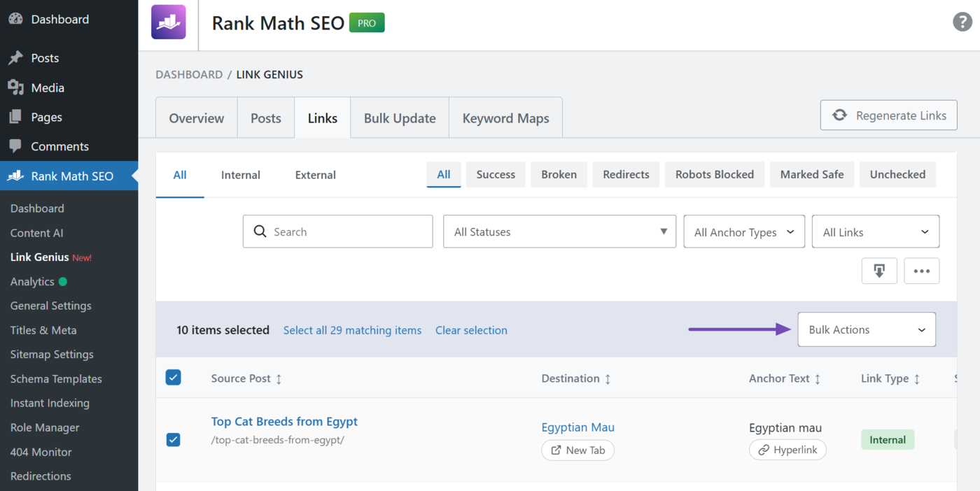
Task: Open the Bulk Actions dropdown
Action: click(866, 329)
